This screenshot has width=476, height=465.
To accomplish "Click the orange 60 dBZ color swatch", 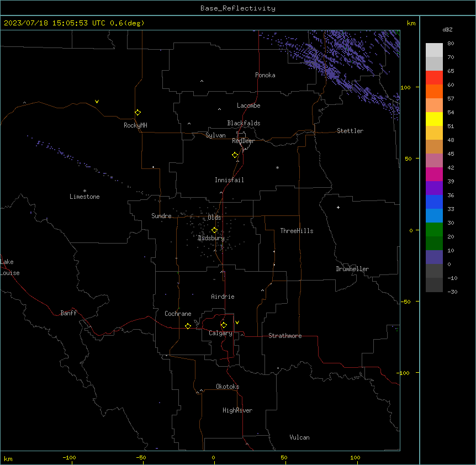I will click(x=434, y=91).
